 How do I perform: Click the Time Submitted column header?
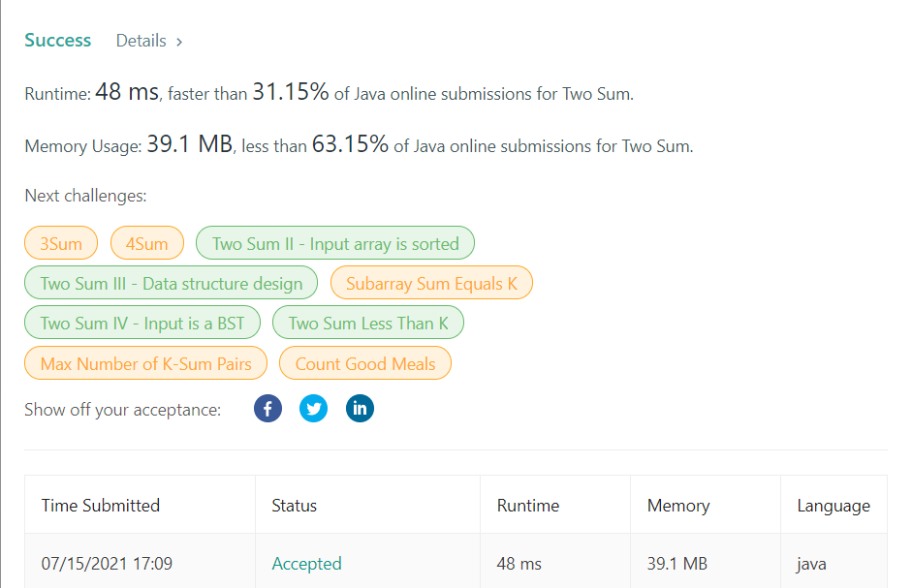click(101, 506)
